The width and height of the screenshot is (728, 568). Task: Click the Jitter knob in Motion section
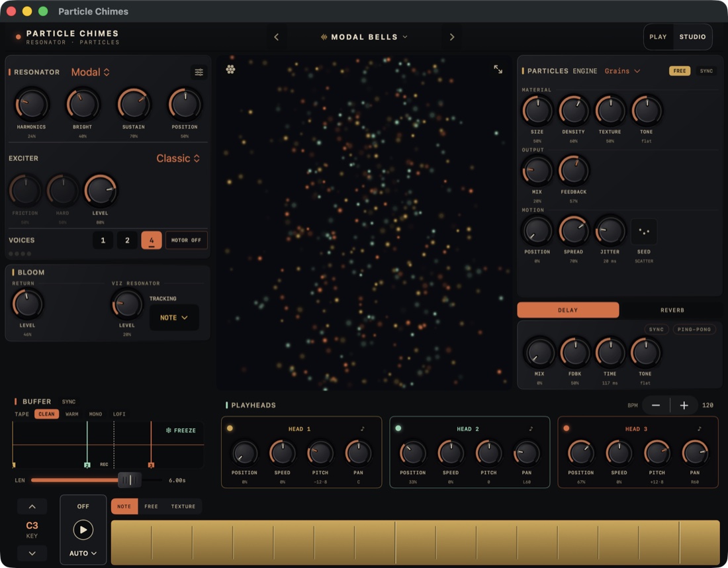coord(610,230)
